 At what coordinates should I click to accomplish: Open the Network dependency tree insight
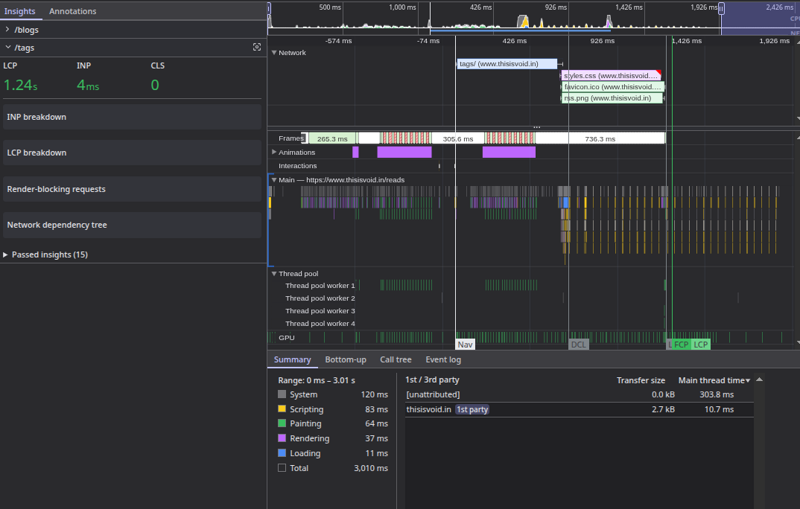132,225
